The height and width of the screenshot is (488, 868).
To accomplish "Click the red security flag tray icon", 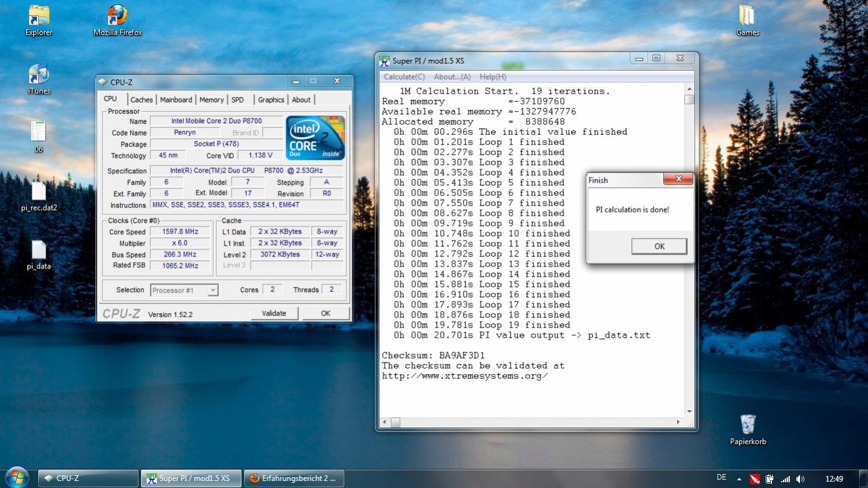I will (754, 479).
